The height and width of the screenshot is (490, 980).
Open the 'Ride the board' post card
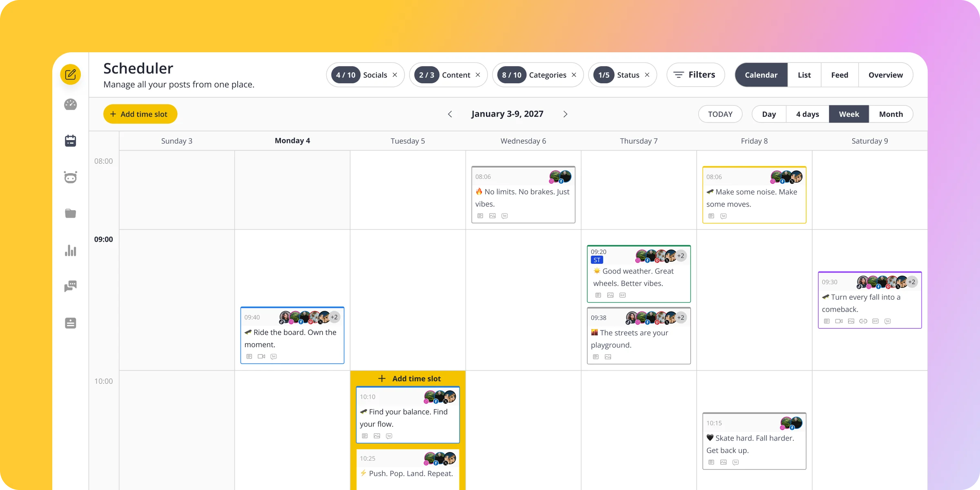[x=292, y=335]
